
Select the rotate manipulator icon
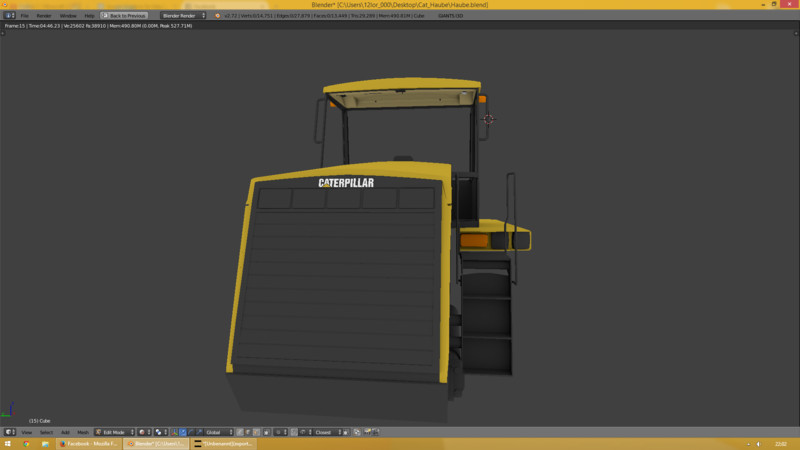[191, 432]
